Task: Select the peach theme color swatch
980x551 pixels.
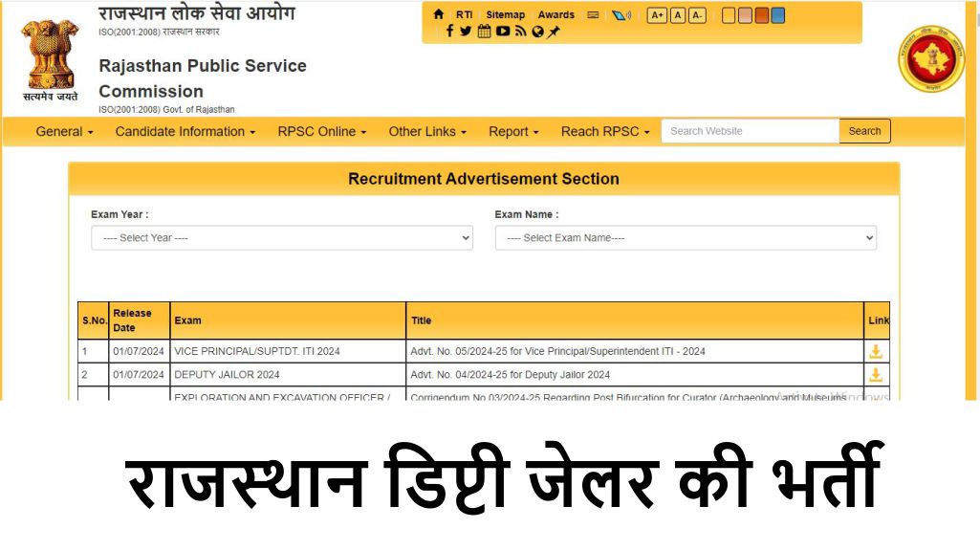Action: 745,15
